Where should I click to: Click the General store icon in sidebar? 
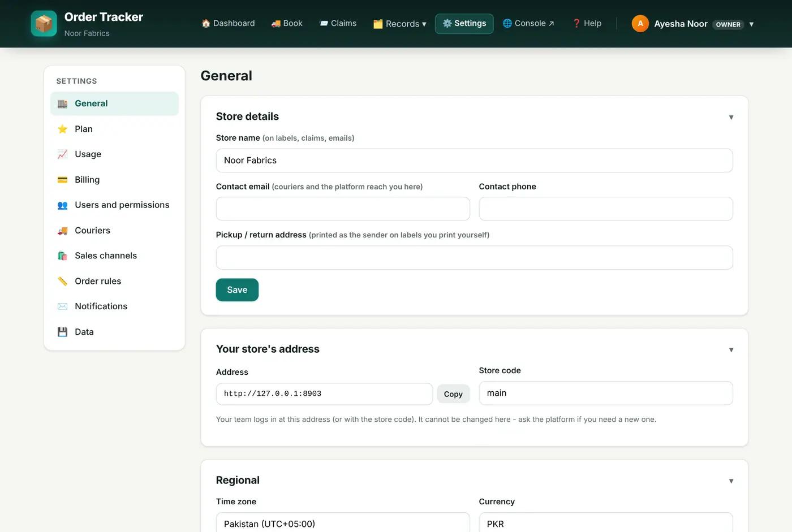(x=63, y=104)
